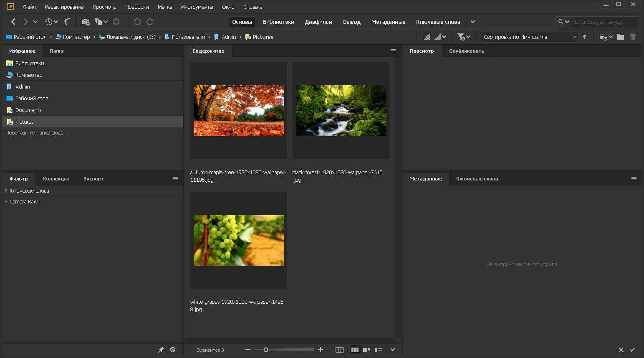The image size is (644, 358).
Task: Open filter by rating funnel dropdown
Action: [464, 37]
